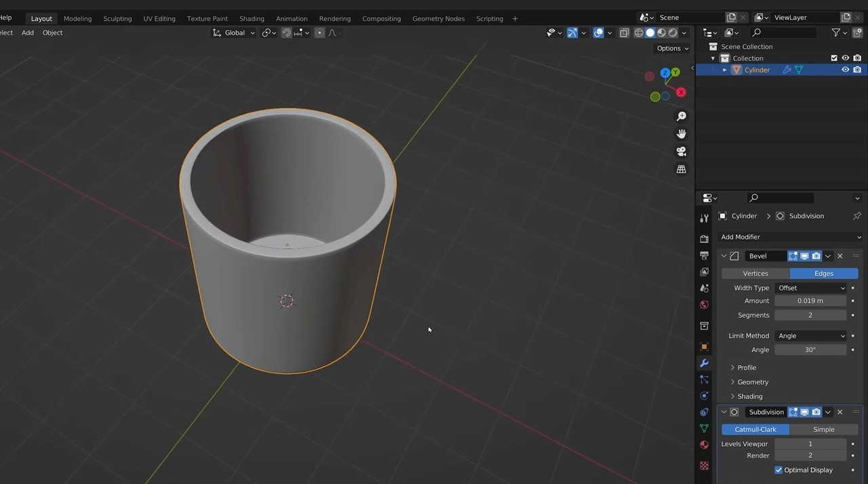Viewport: 868px width, 484px height.
Task: Open the Render properties tab icon
Action: point(704,239)
